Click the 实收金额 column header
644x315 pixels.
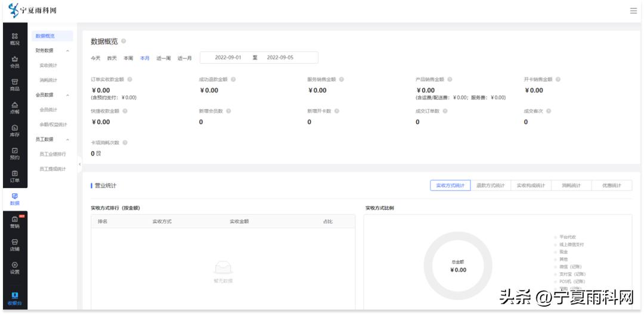[239, 222]
